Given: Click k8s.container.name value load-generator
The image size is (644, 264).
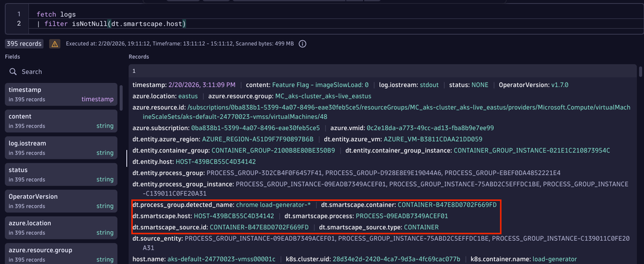Looking at the screenshot, I should pos(554,259).
